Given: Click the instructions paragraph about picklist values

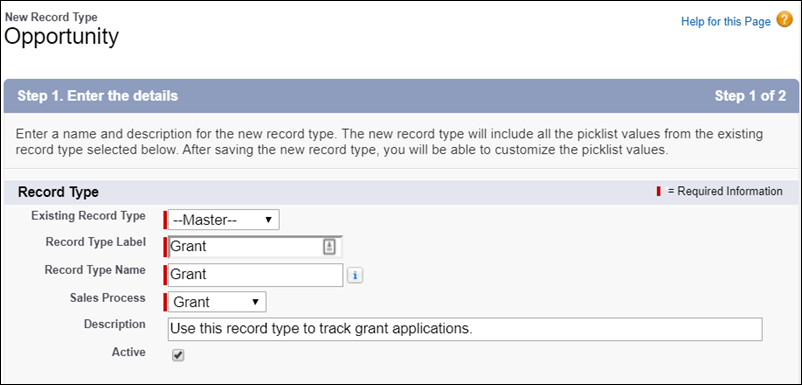Looking at the screenshot, I should (389, 143).
